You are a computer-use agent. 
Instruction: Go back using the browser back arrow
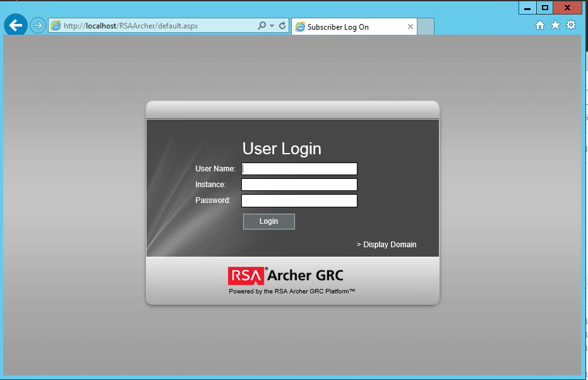click(15, 25)
